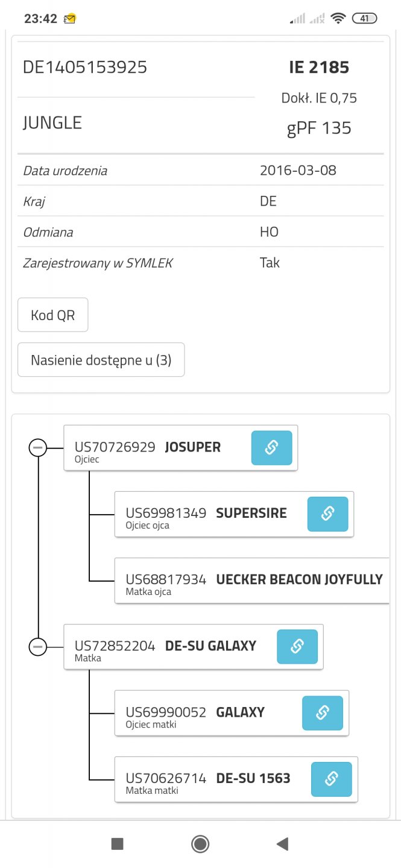The height and width of the screenshot is (868, 401).
Task: Open link icon for JOSUPER sire
Action: coord(271,448)
